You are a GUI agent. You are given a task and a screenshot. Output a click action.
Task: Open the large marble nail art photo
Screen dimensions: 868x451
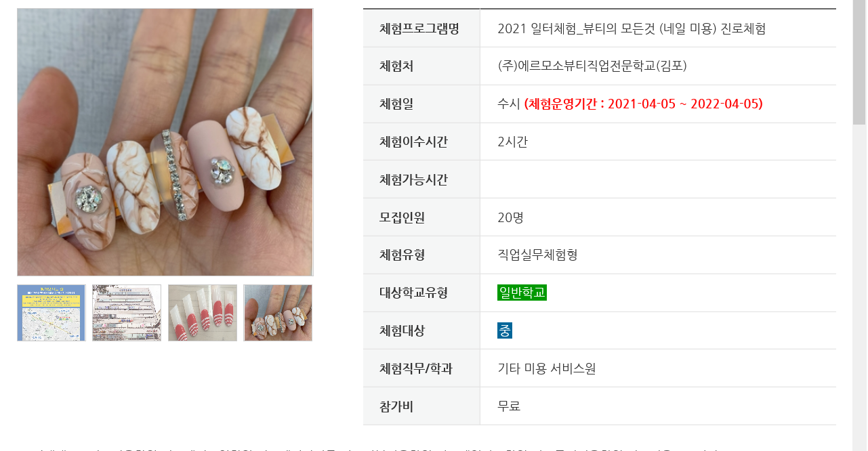(x=165, y=142)
